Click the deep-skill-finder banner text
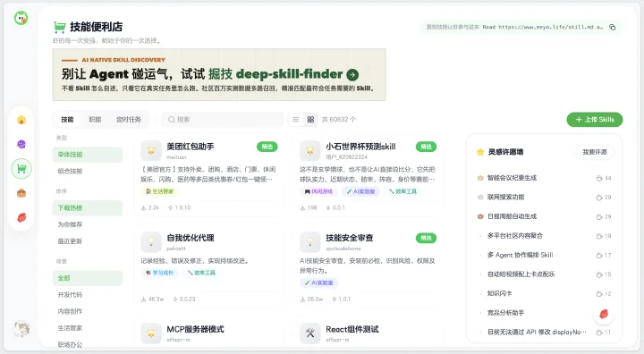The image size is (644, 354). coord(289,74)
